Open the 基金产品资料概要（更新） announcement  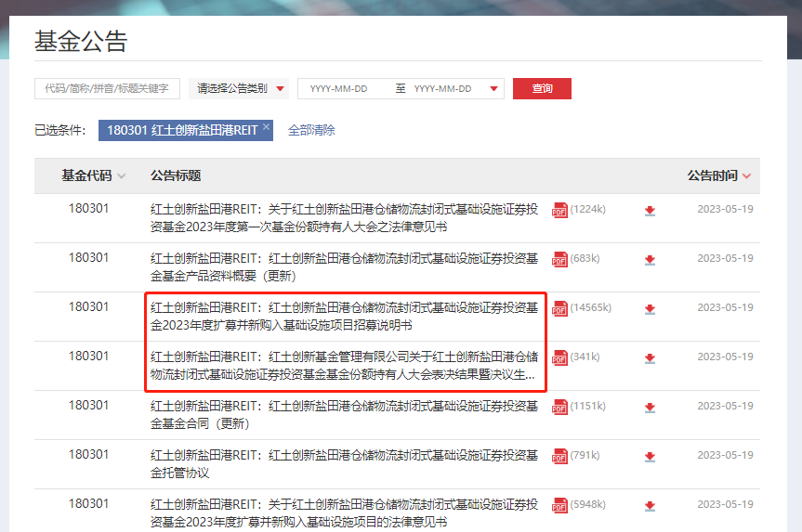click(344, 266)
